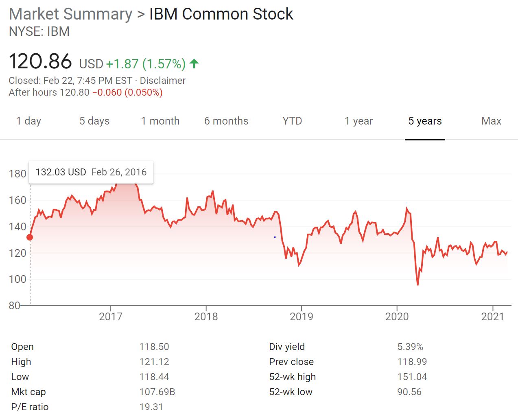Select the 6 months chart range
The height and width of the screenshot is (420, 518).
(x=226, y=121)
